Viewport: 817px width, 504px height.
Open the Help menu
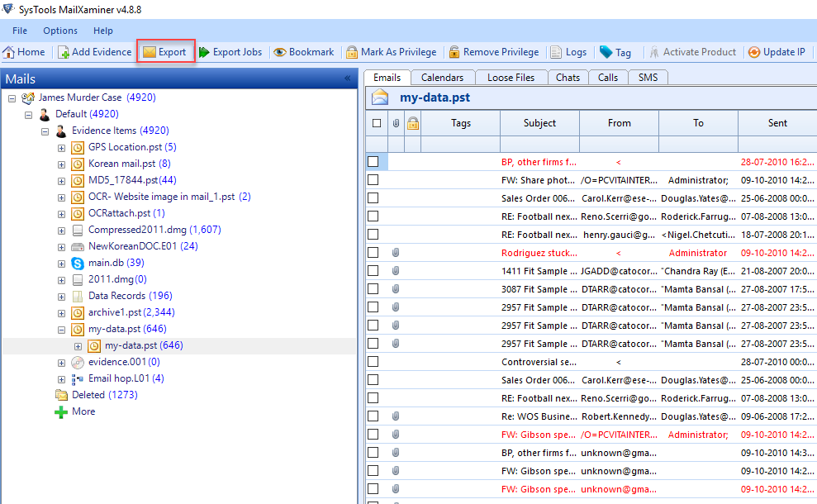coord(103,31)
